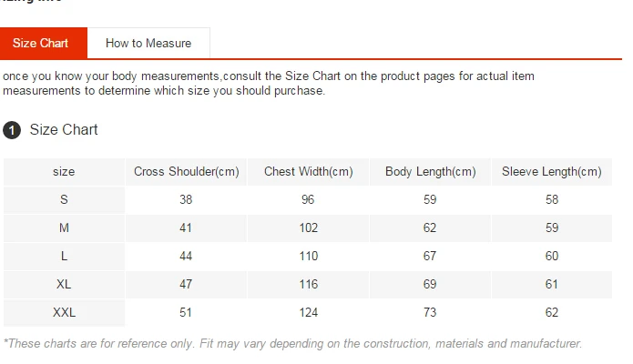Select the M size row label

[64, 228]
